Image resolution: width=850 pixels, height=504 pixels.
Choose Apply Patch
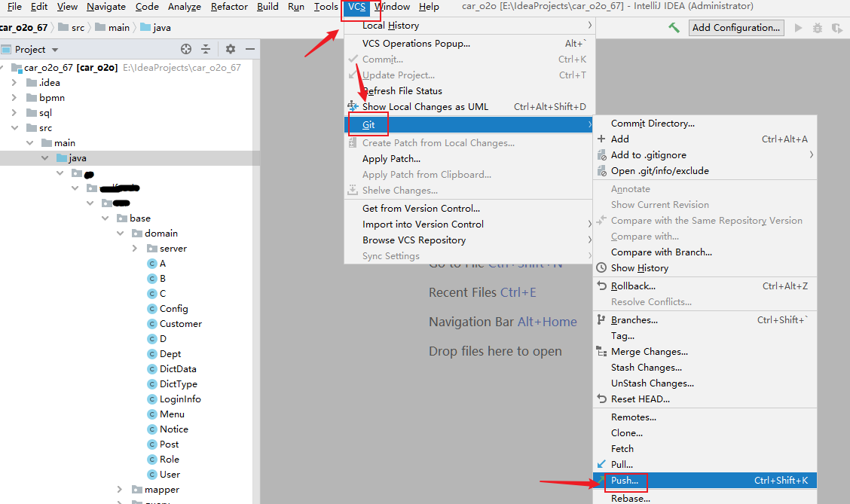tap(469, 159)
